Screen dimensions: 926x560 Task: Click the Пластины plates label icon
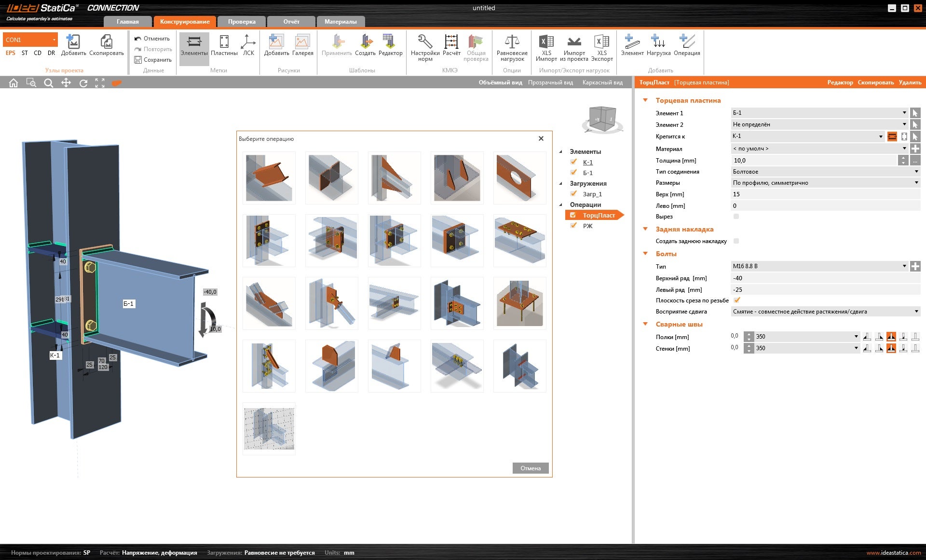coord(224,42)
